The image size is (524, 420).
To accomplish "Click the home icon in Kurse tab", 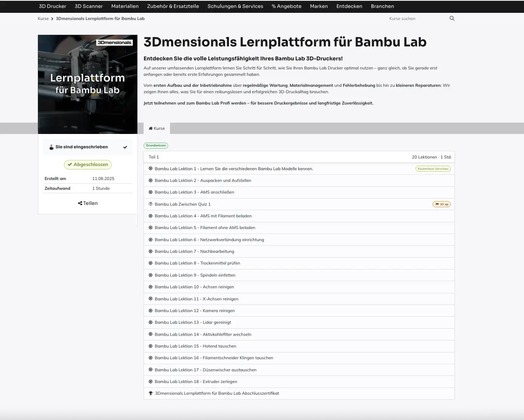I will (x=151, y=128).
